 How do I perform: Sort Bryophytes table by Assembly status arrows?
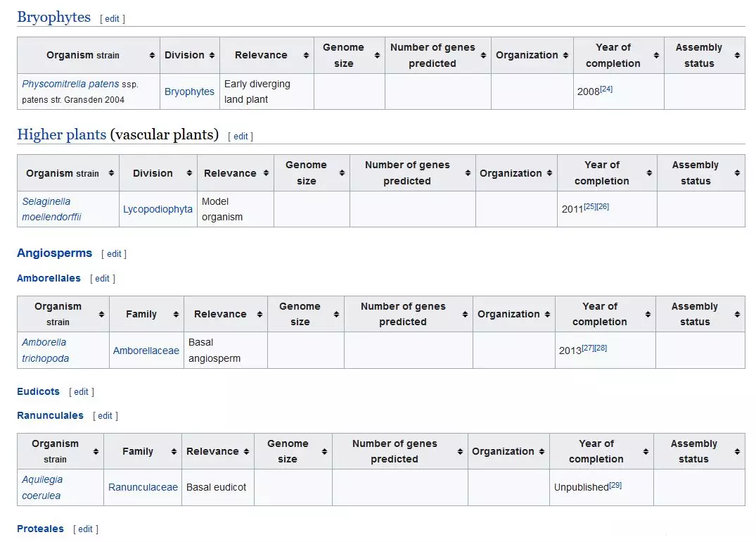point(737,56)
